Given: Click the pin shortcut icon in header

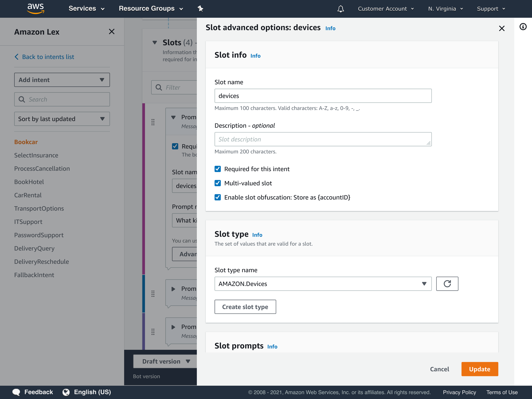Looking at the screenshot, I should [200, 9].
